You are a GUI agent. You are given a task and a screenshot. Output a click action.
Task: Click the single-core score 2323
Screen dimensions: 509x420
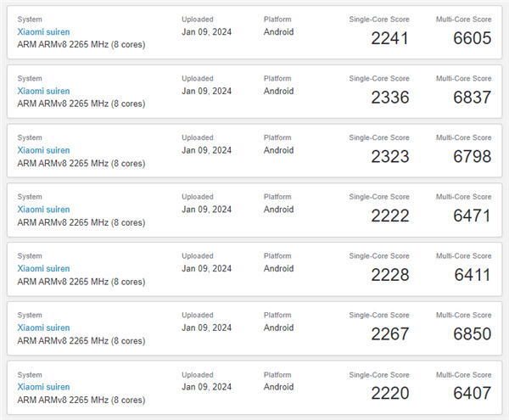pos(390,157)
